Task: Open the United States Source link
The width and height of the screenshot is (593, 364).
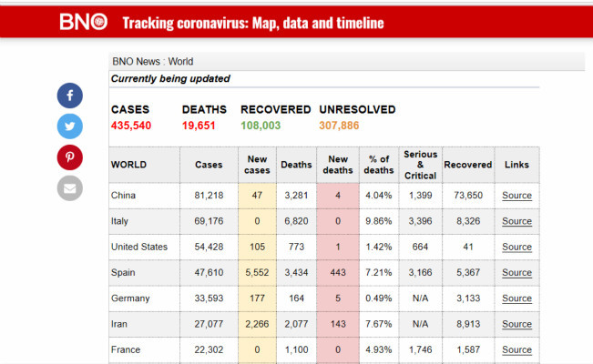Action: coord(516,247)
